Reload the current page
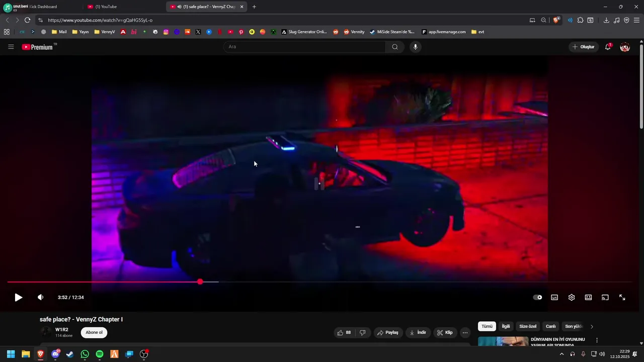 tap(27, 20)
